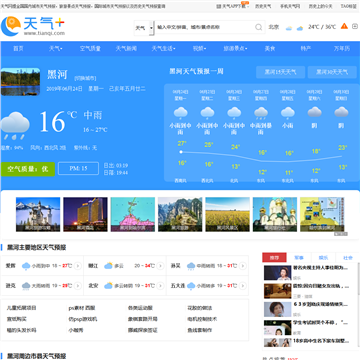Click the arrow button in 嫩江 row

[x=160, y=266]
